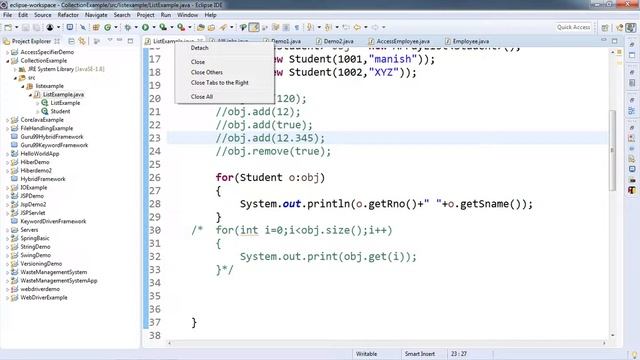Click the Next Annotation icon

tap(311, 27)
